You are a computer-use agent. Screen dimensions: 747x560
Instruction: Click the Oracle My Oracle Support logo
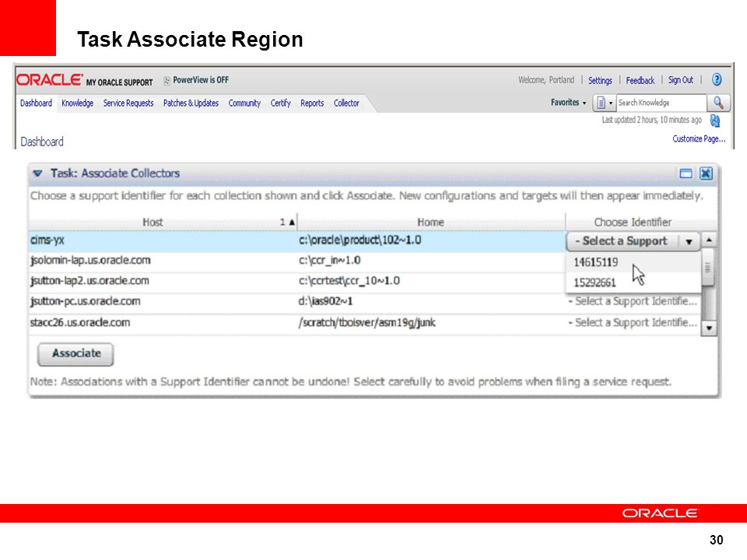pyautogui.click(x=85, y=80)
